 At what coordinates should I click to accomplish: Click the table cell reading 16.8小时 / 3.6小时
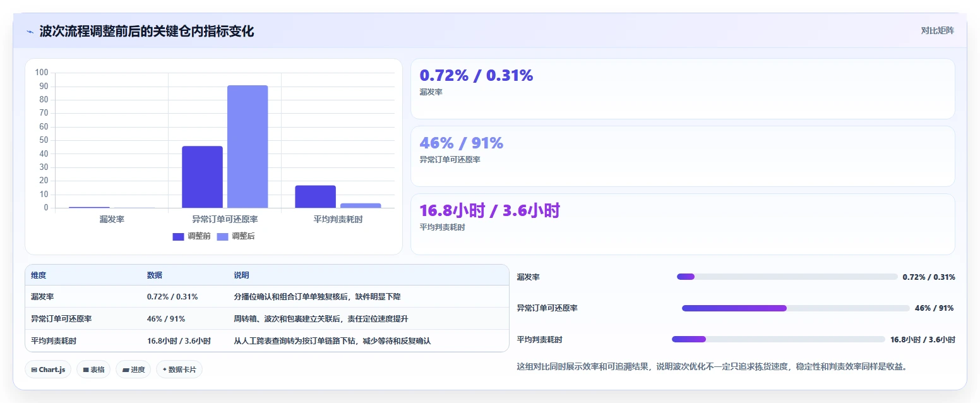pyautogui.click(x=179, y=341)
